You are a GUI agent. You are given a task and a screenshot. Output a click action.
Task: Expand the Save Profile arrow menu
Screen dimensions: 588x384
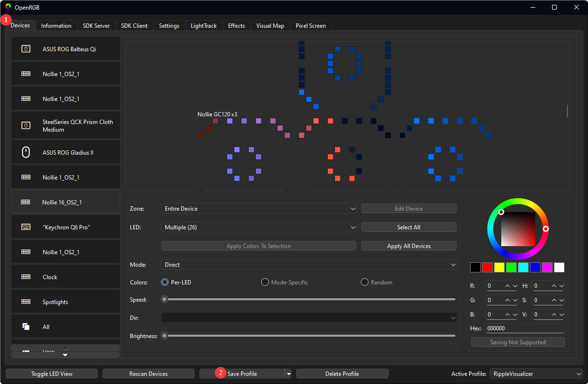tap(288, 374)
